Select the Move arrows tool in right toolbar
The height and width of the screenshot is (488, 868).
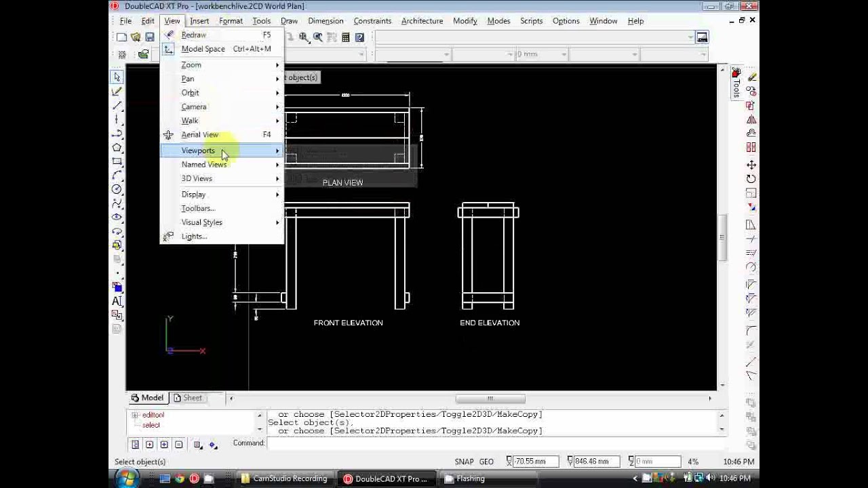point(751,165)
